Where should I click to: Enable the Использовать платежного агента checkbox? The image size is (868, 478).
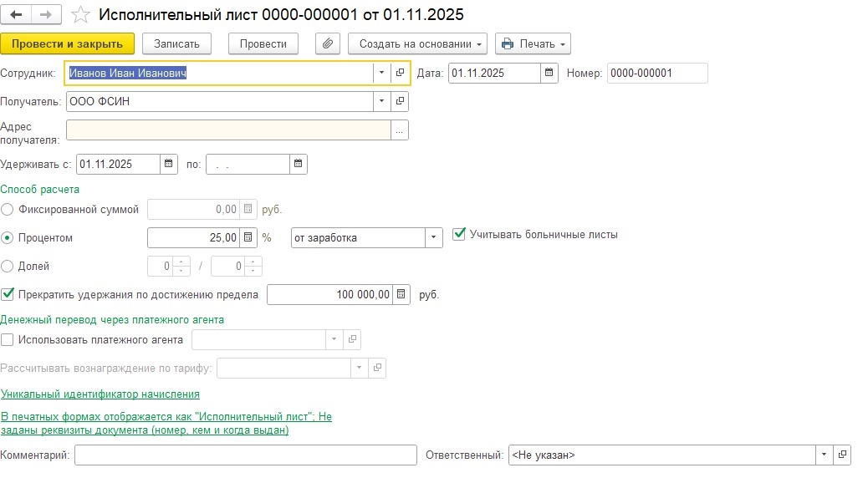coord(8,340)
